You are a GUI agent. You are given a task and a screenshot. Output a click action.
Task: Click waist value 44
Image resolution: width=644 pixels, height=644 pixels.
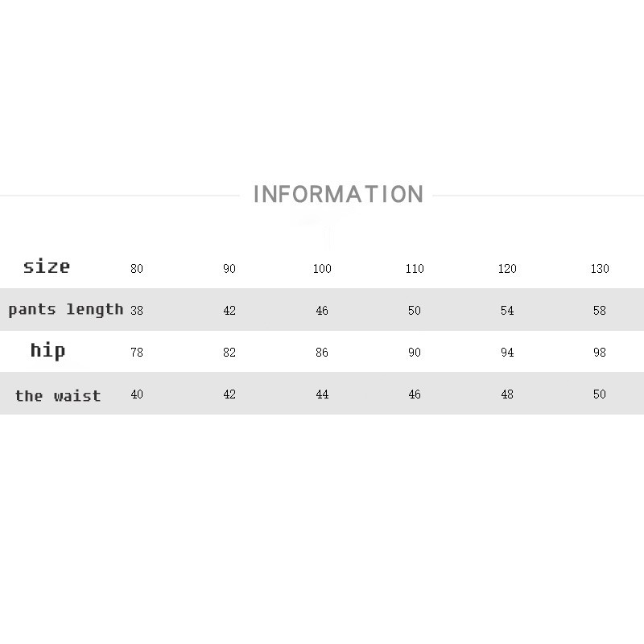[322, 394]
